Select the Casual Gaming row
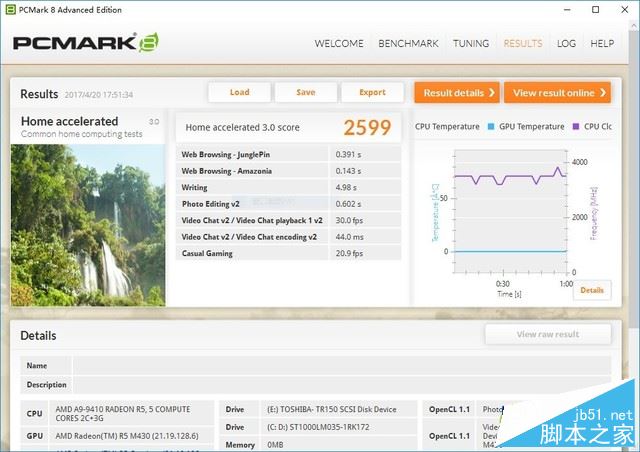Image resolution: width=640 pixels, height=452 pixels. tap(289, 253)
